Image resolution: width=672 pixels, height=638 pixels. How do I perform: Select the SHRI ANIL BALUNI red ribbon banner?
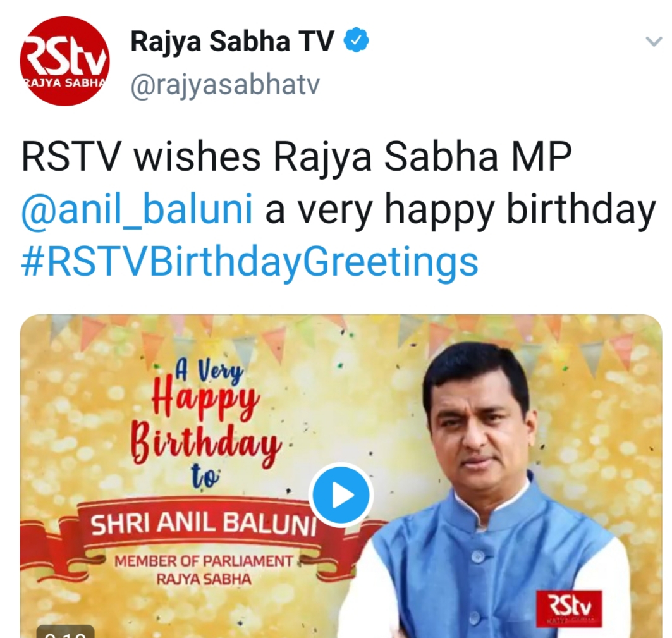point(203,524)
